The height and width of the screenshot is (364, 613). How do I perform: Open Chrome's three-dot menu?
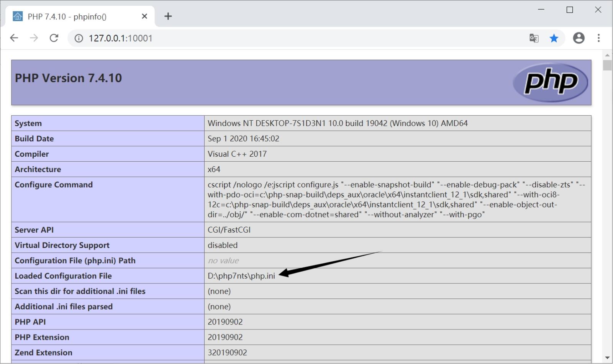coord(598,38)
